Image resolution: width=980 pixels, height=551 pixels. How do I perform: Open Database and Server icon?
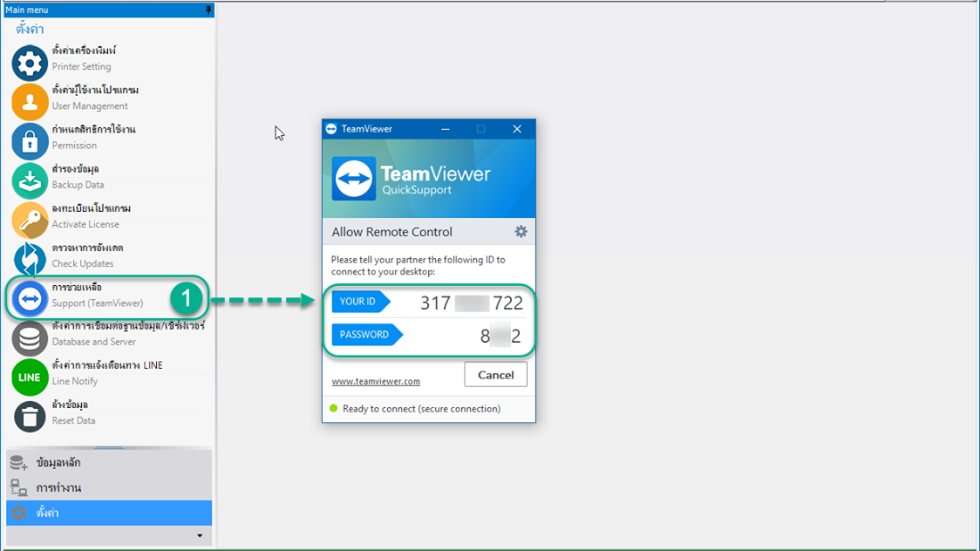click(30, 338)
